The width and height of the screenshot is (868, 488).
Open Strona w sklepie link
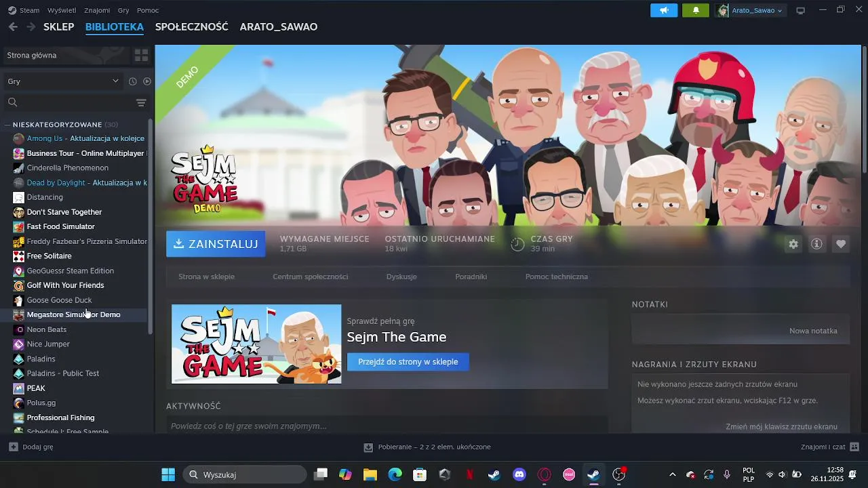coord(206,277)
